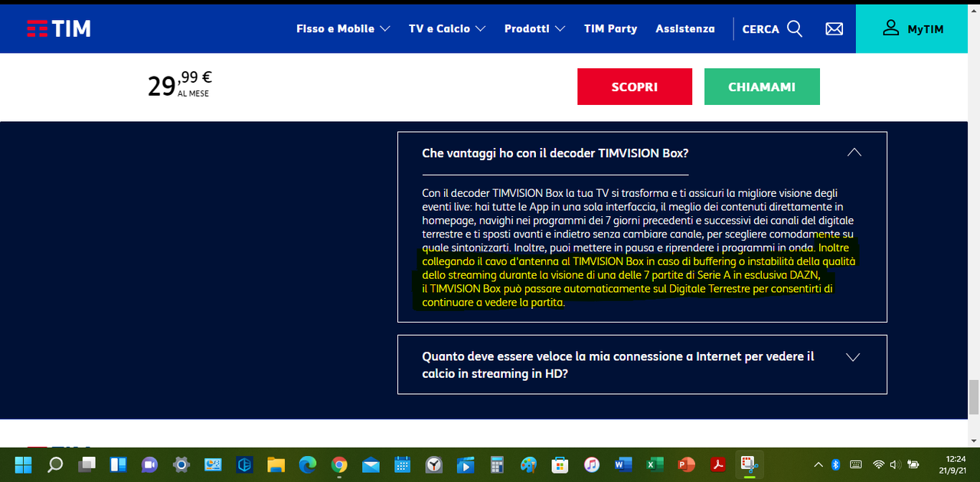Launch Word from the taskbar
980x482 pixels.
tap(622, 464)
